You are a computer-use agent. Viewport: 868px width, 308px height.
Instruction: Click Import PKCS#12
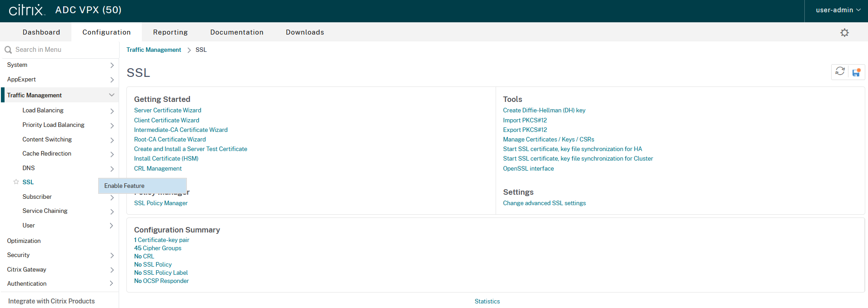click(x=525, y=121)
